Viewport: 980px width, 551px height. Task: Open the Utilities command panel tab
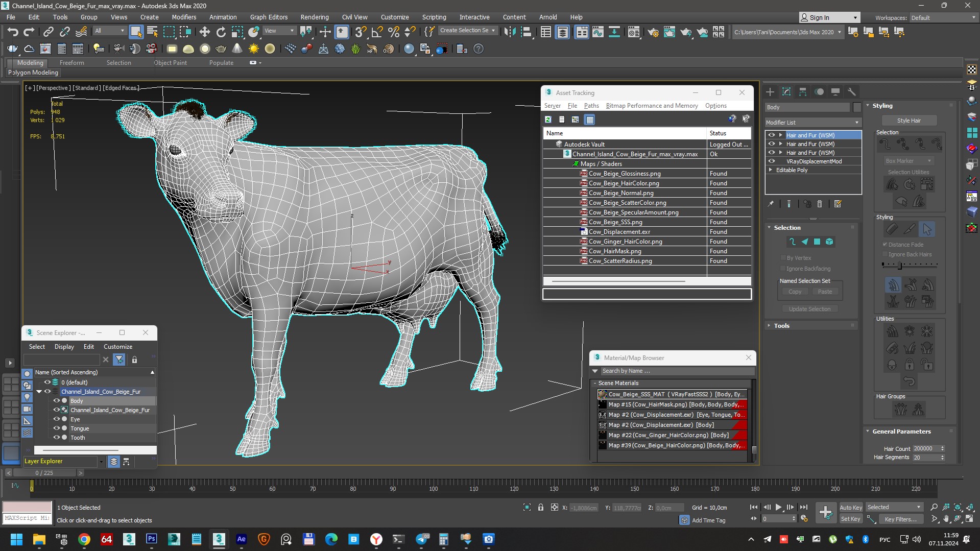[x=852, y=92]
